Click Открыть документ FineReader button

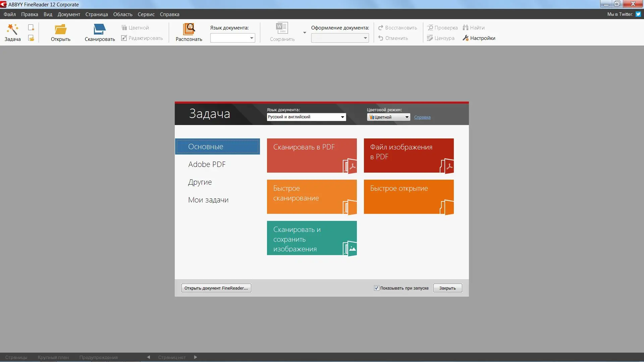pyautogui.click(x=216, y=288)
